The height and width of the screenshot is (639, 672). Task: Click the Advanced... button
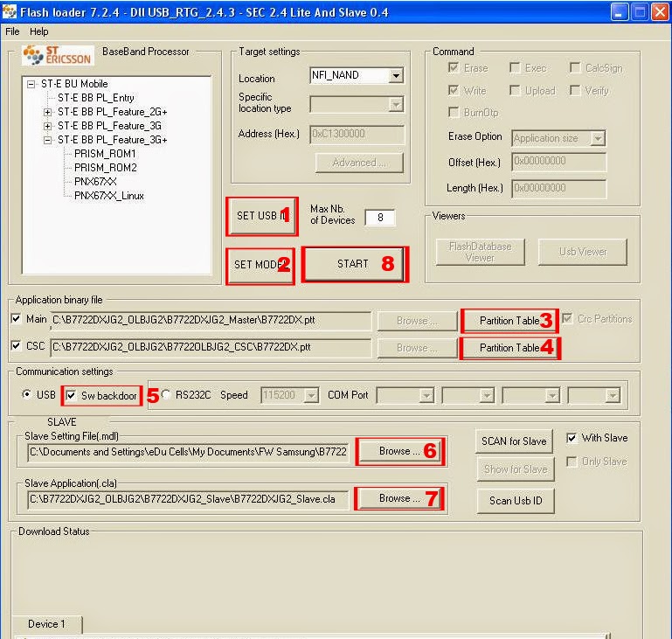click(x=359, y=163)
